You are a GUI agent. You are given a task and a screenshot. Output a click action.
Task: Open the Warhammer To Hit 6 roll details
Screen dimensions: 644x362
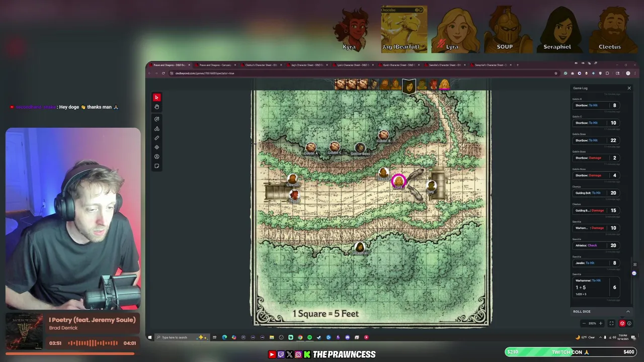click(596, 287)
